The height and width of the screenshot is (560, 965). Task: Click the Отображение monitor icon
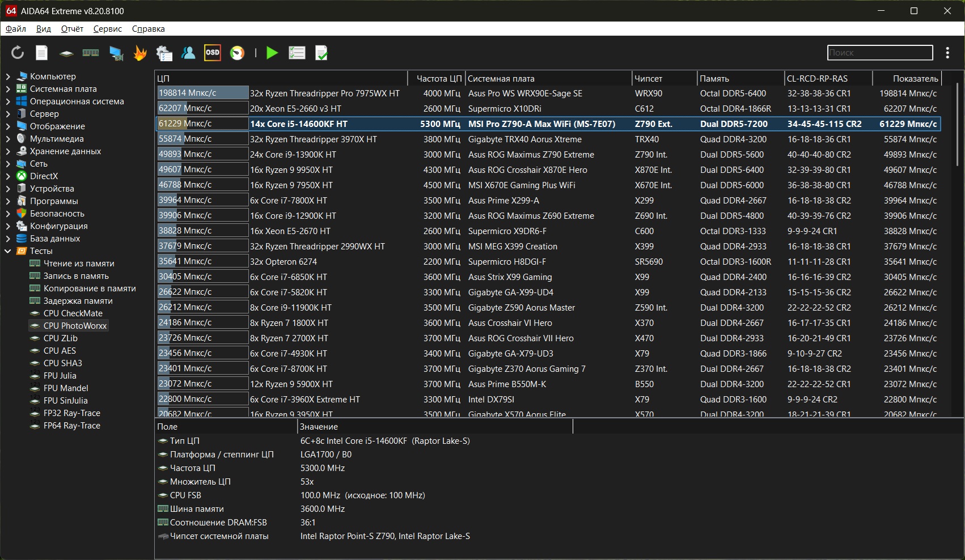coord(22,126)
